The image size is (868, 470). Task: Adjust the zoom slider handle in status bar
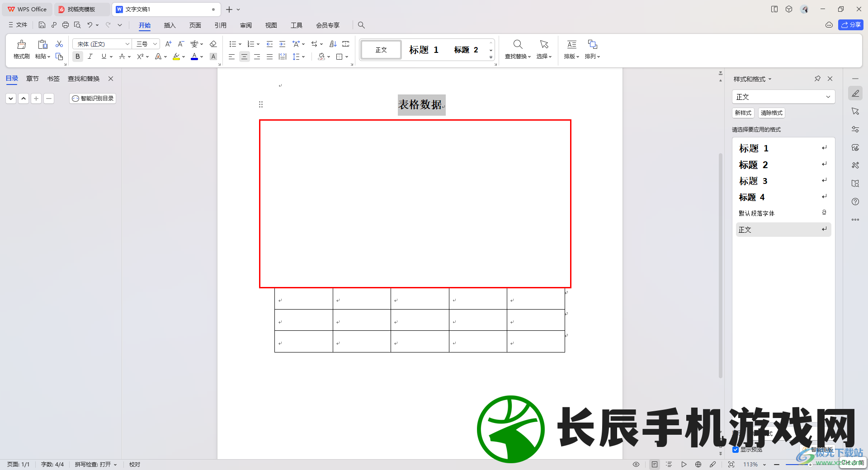pos(810,464)
